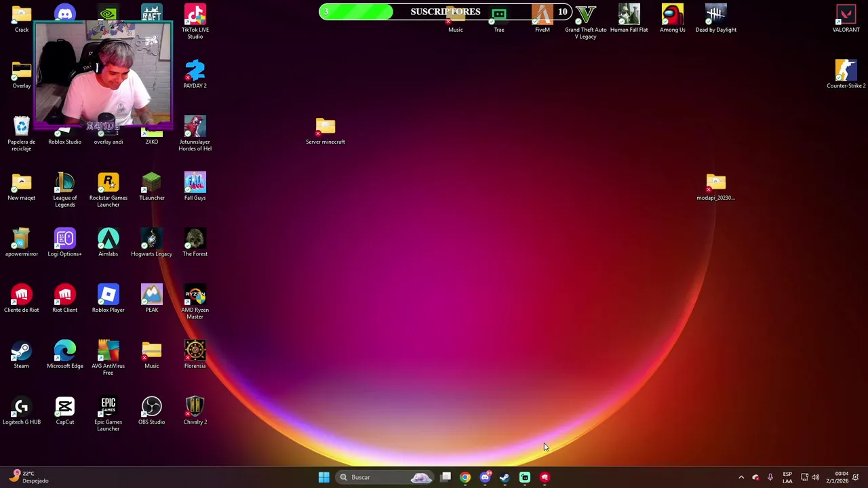868x488 pixels.
Task: Launch The Forest game icon
Action: pos(195,242)
